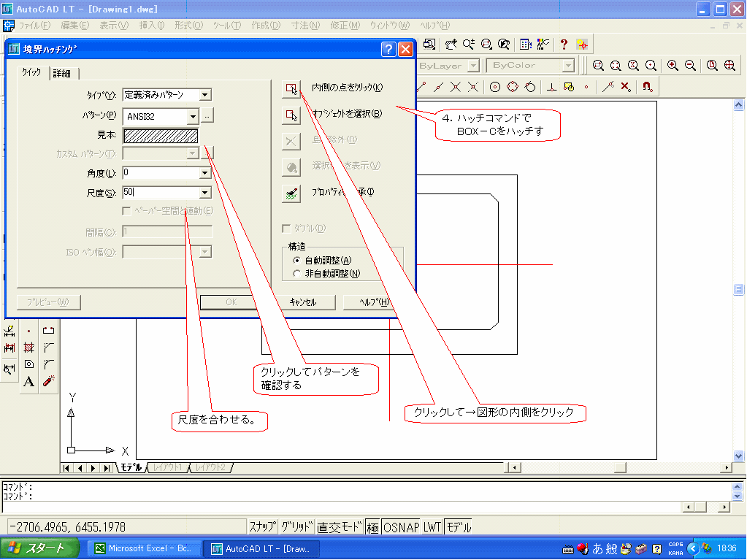Image resolution: width=747 pixels, height=560 pixels.
Task: Click the snap to Center icon
Action: pyautogui.click(x=495, y=87)
